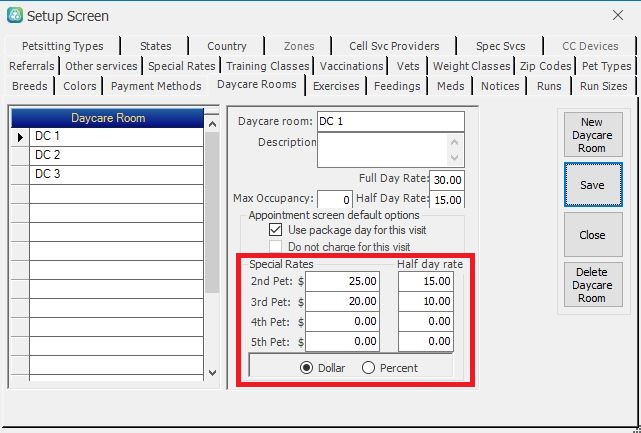Select the Dollar radio option
The width and height of the screenshot is (641, 433).
coord(307,368)
